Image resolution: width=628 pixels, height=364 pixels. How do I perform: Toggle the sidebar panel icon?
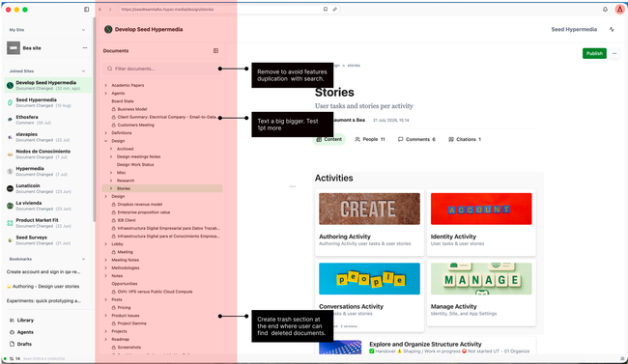tap(87, 10)
